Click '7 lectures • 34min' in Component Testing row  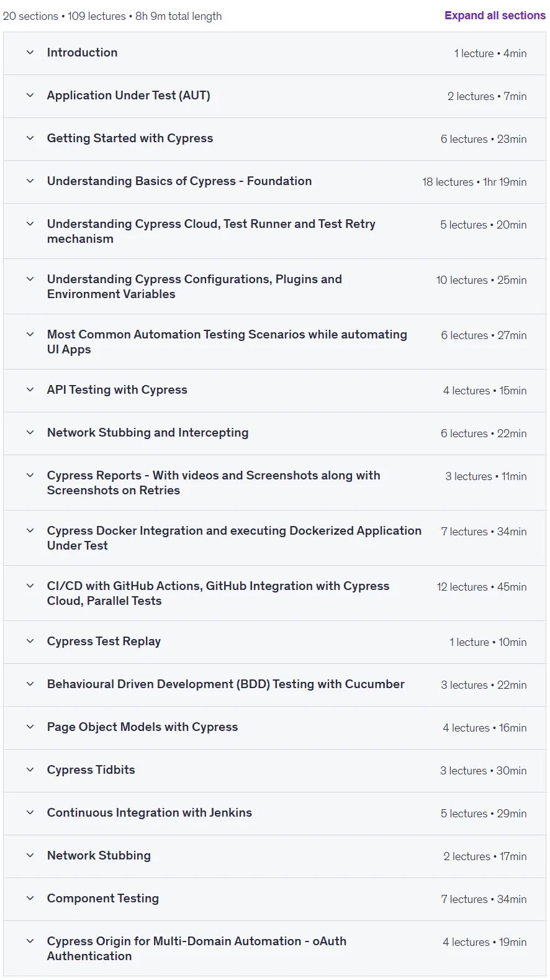[x=484, y=899]
